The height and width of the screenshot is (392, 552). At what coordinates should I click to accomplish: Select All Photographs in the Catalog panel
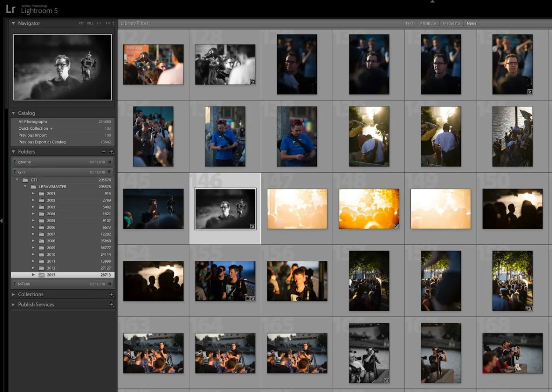coord(32,121)
